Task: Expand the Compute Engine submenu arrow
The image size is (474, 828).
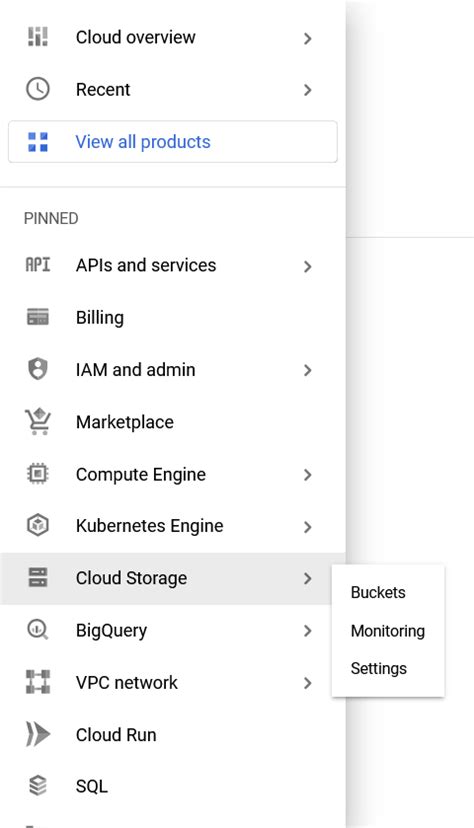Action: coord(308,475)
